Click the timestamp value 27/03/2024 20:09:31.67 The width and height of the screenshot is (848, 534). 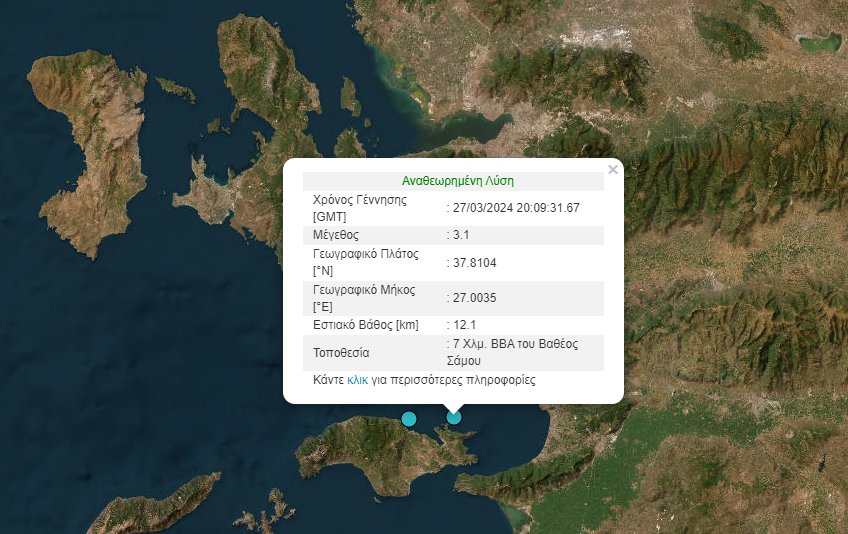tap(515, 208)
